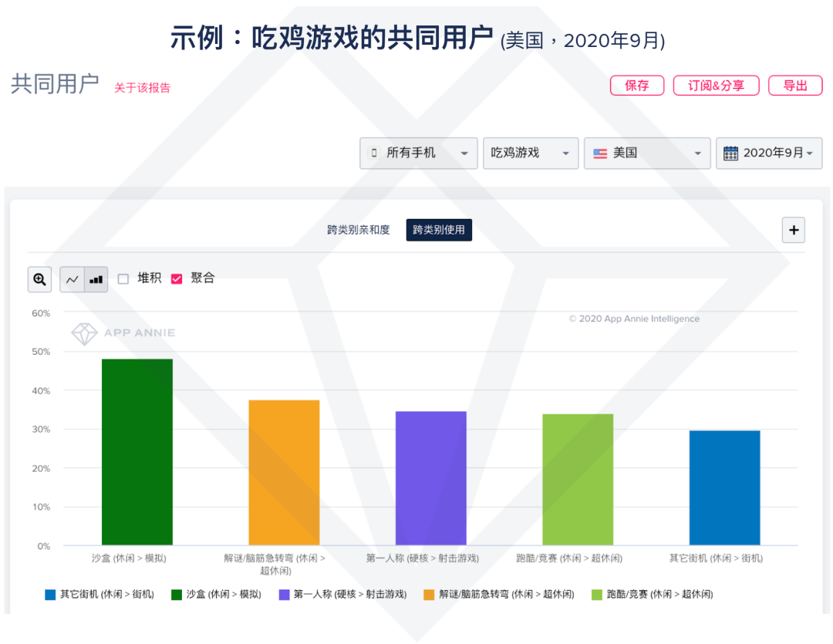Click the zoom magnifier icon
The image size is (833, 644).
tap(39, 279)
